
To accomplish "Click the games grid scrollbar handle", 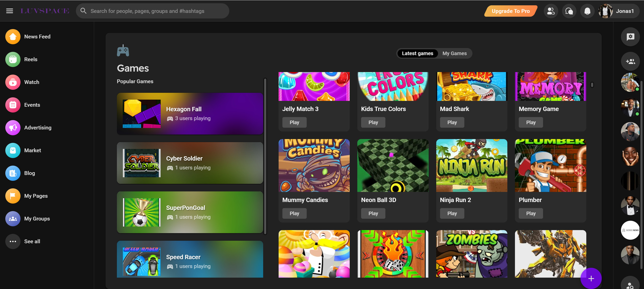I will pos(592,85).
